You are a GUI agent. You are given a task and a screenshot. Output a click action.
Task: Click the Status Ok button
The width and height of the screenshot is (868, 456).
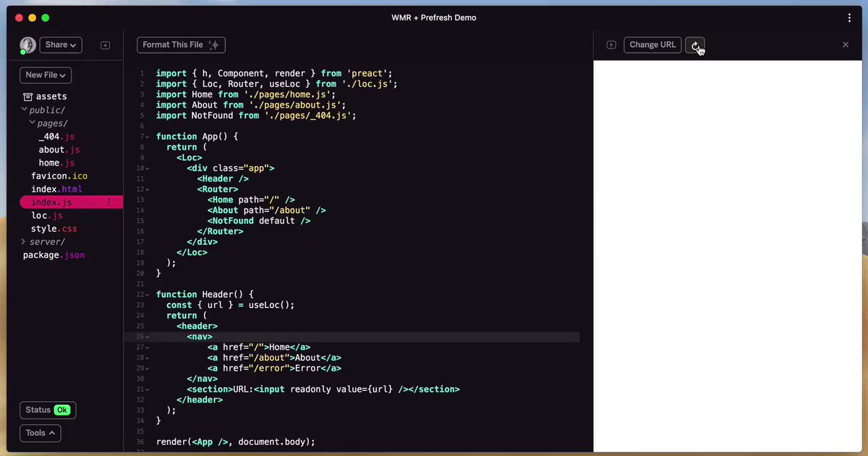[x=48, y=410]
